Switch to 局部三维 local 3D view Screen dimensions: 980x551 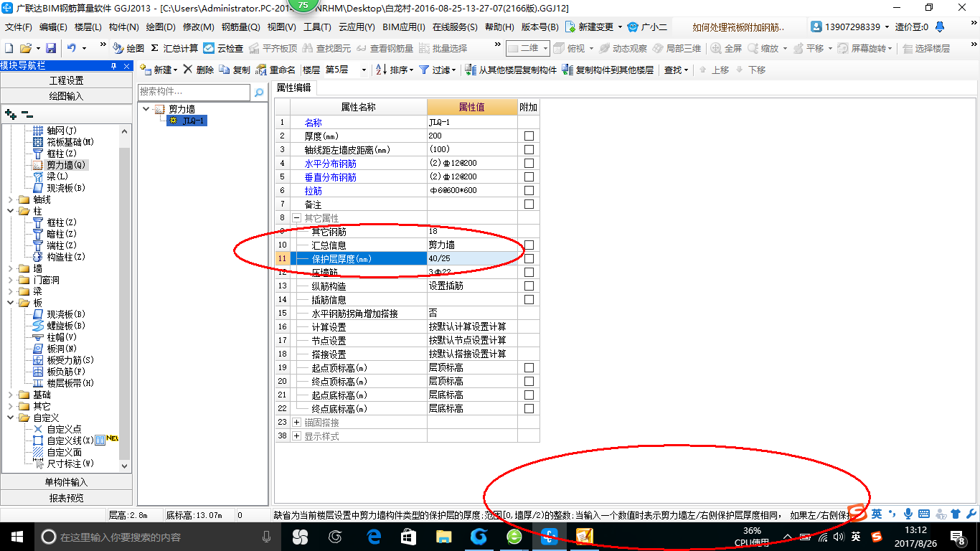pos(677,48)
